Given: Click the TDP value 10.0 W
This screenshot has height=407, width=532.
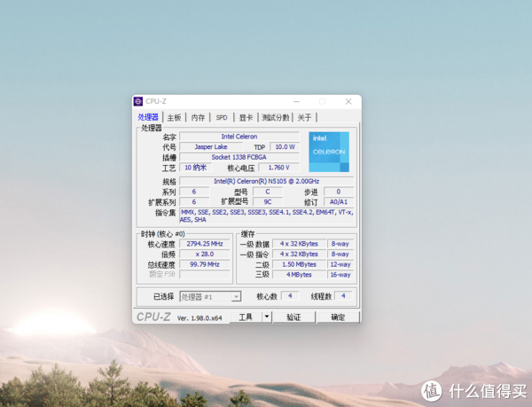Looking at the screenshot, I should click(x=285, y=147).
